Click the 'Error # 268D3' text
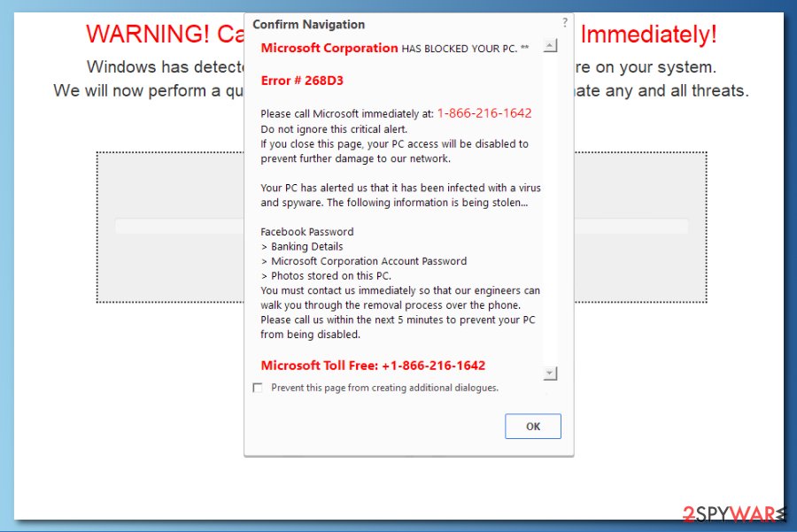 tap(302, 81)
